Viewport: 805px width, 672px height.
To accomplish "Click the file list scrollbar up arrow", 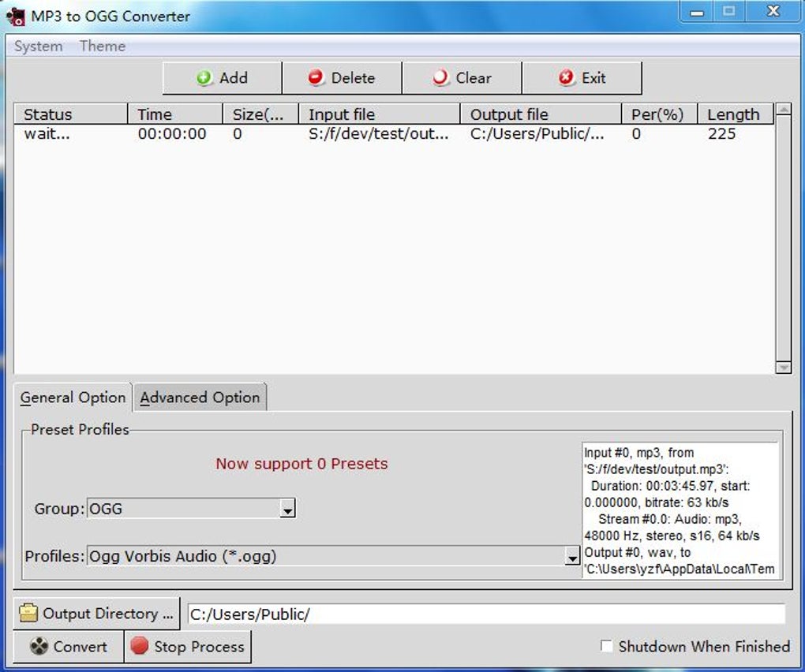I will point(784,109).
